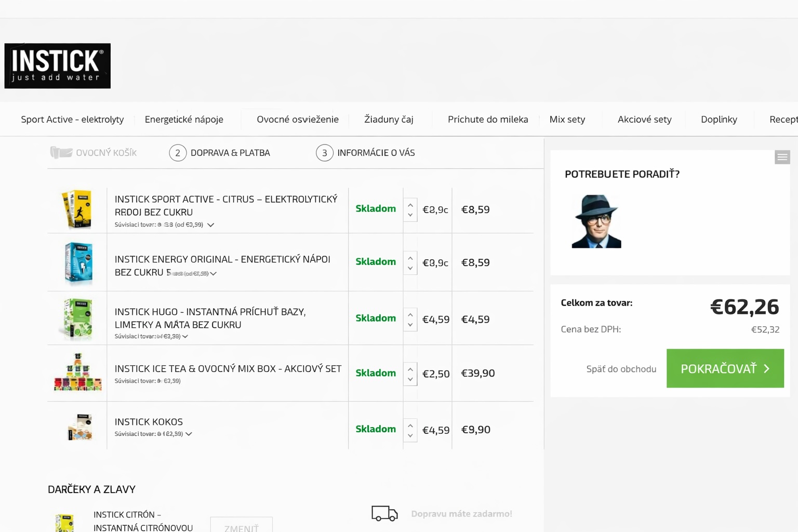Increase the quantity of Instick Kokos
Image resolution: width=798 pixels, height=532 pixels.
410,425
